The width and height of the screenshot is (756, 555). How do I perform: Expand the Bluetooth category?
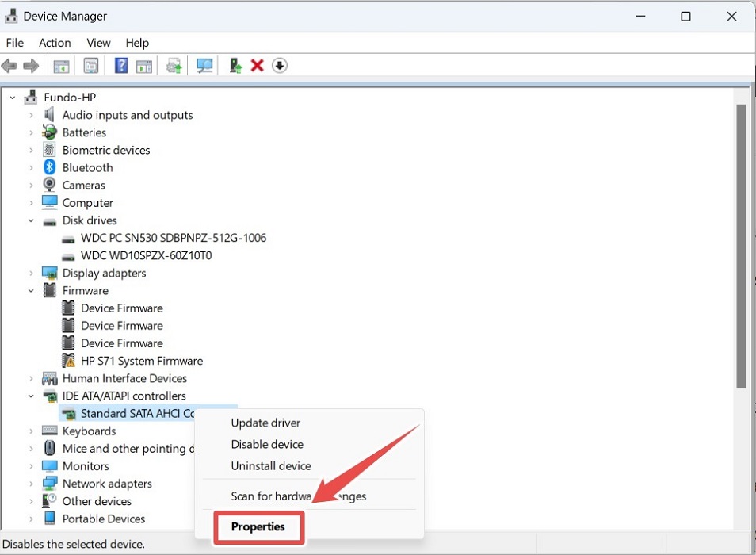(32, 167)
